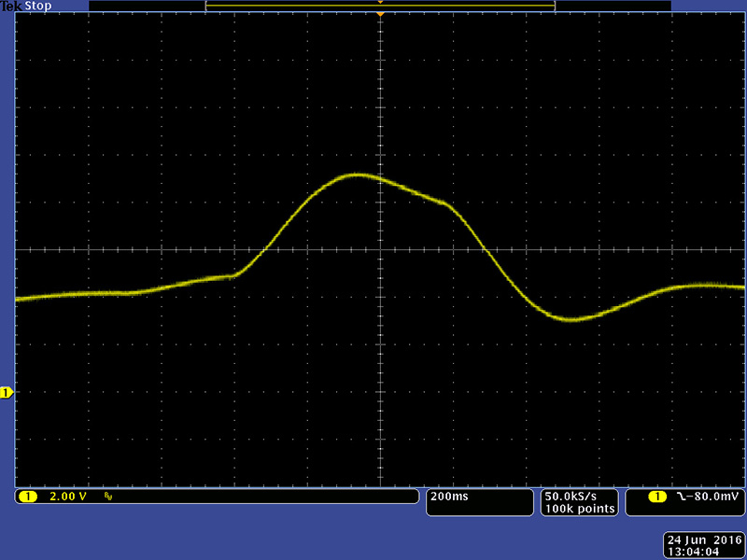Screen dimensions: 747x560
Task: Click the 100k points record length readout
Action: click(579, 509)
